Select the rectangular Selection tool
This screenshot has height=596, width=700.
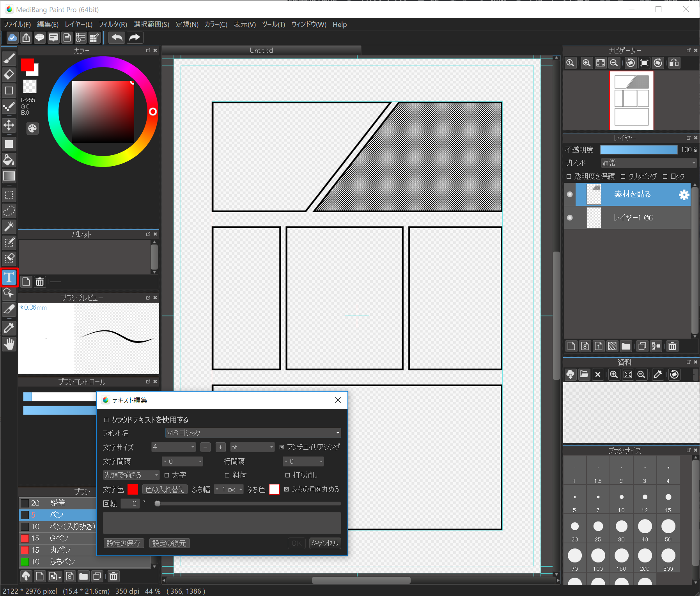coord(9,195)
